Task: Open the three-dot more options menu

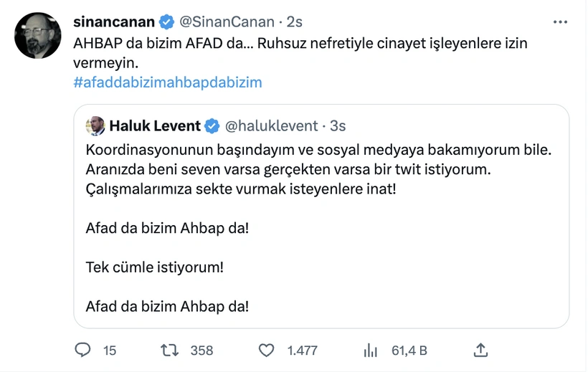Action: pos(561,22)
